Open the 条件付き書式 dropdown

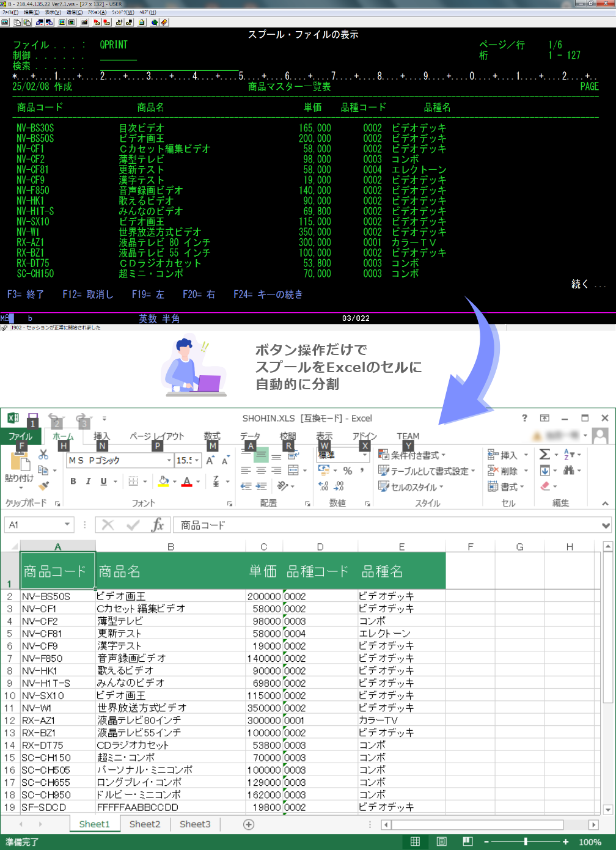click(412, 455)
